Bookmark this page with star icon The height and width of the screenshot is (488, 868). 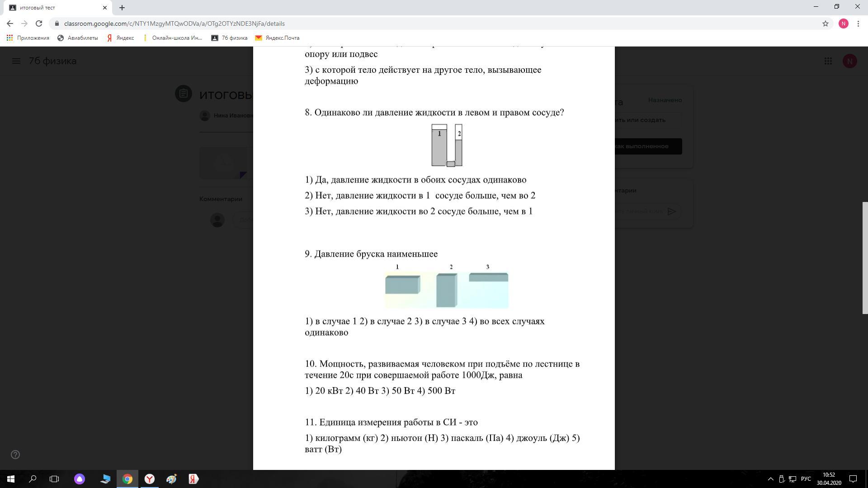pos(825,23)
